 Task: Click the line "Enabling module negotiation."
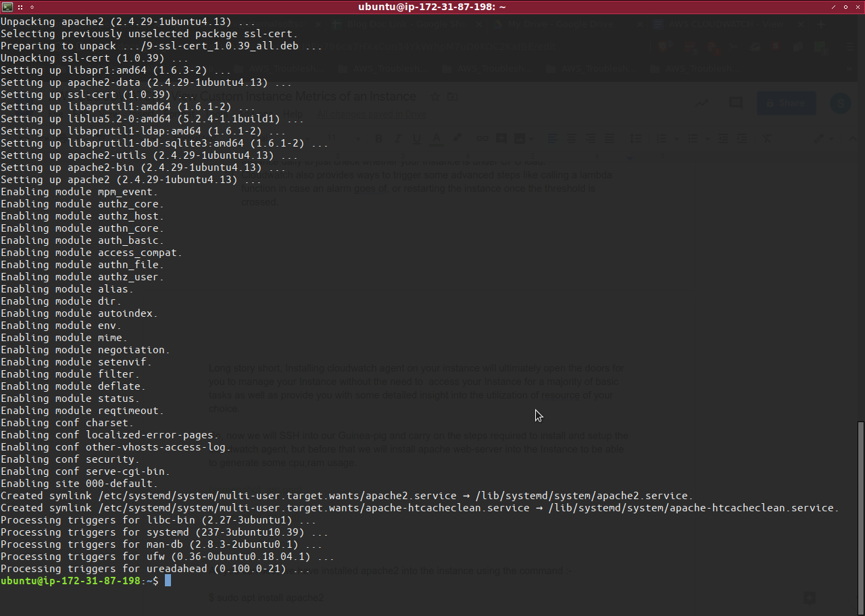(86, 350)
